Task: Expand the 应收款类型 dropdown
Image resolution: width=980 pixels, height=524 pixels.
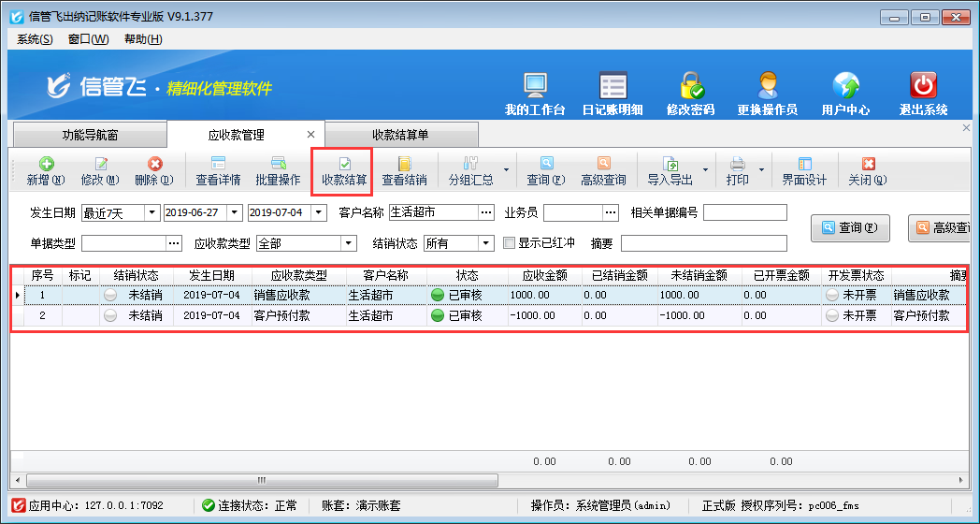Action: (x=348, y=243)
